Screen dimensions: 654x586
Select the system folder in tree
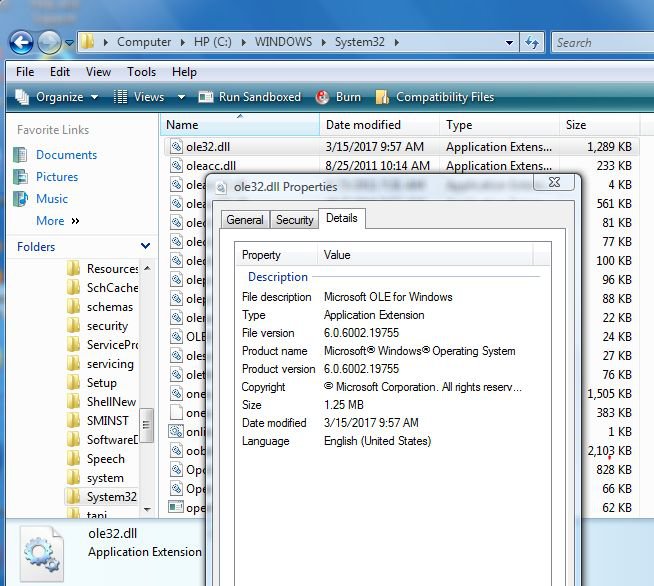click(105, 478)
